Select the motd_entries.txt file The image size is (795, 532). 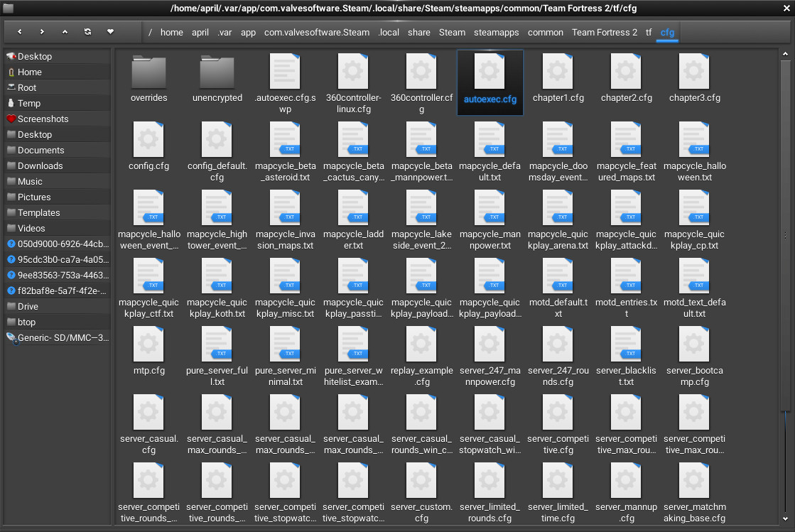pyautogui.click(x=626, y=289)
